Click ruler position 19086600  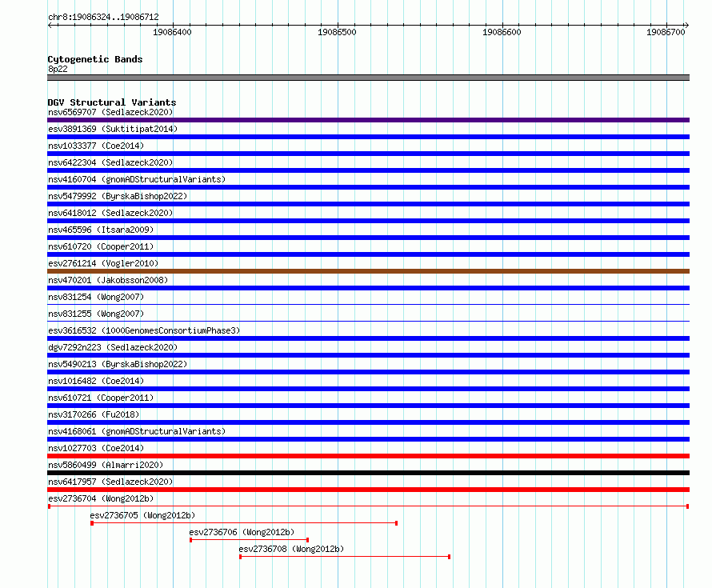click(x=502, y=32)
